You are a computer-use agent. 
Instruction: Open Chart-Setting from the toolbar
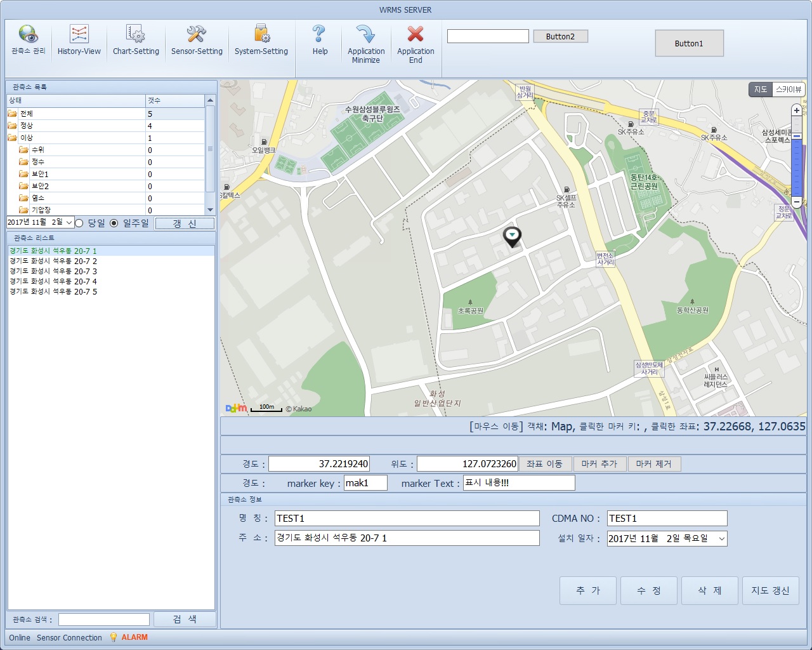136,39
